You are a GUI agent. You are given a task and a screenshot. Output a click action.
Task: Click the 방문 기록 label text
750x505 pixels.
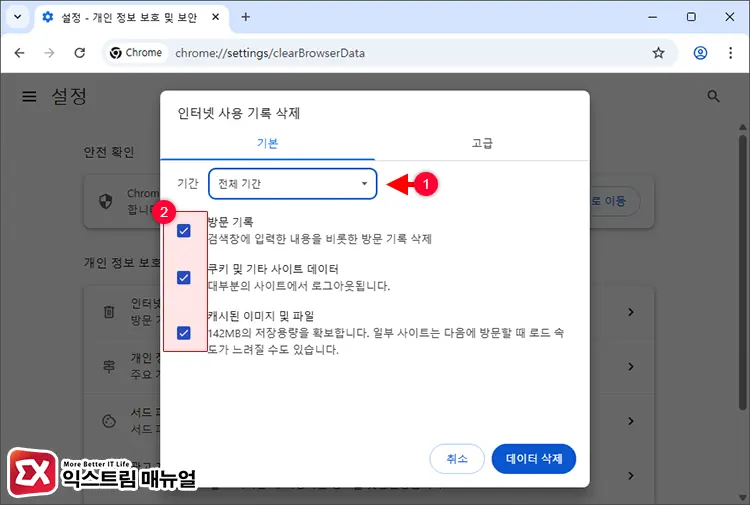[231, 222]
